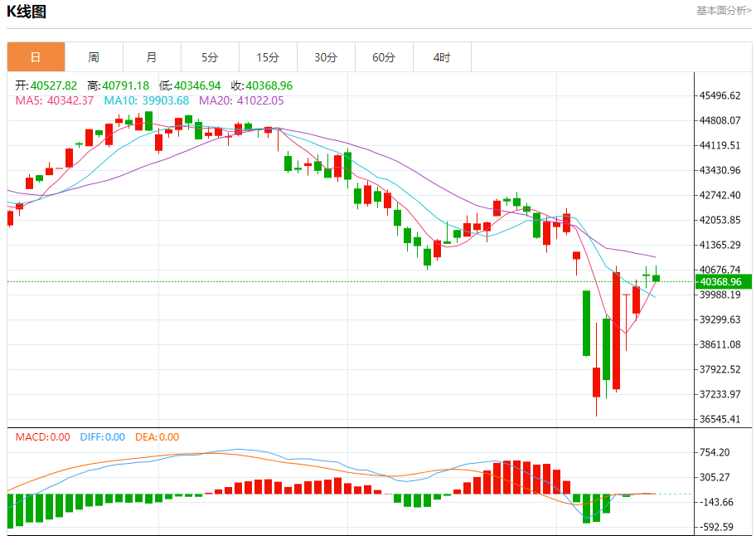This screenshot has height=536, width=756.
Task: Click the MA10: 39903.68 indicator label
Action: 147,101
